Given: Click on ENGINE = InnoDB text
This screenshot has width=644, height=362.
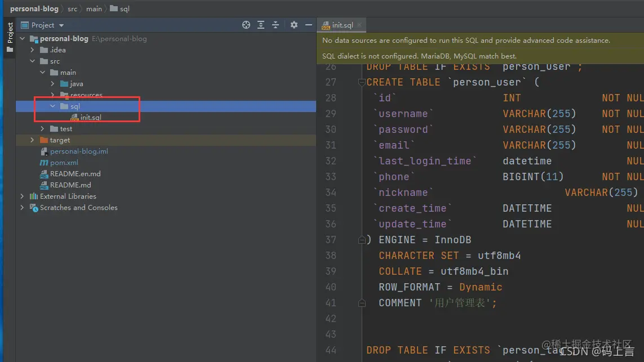Looking at the screenshot, I should [x=425, y=240].
